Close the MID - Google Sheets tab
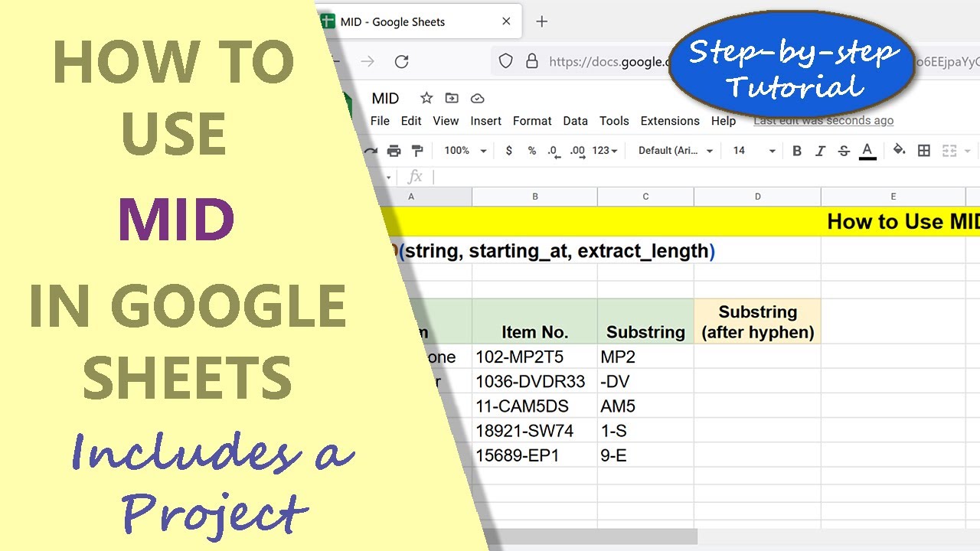Screen dimensions: 980x551 [x=506, y=22]
